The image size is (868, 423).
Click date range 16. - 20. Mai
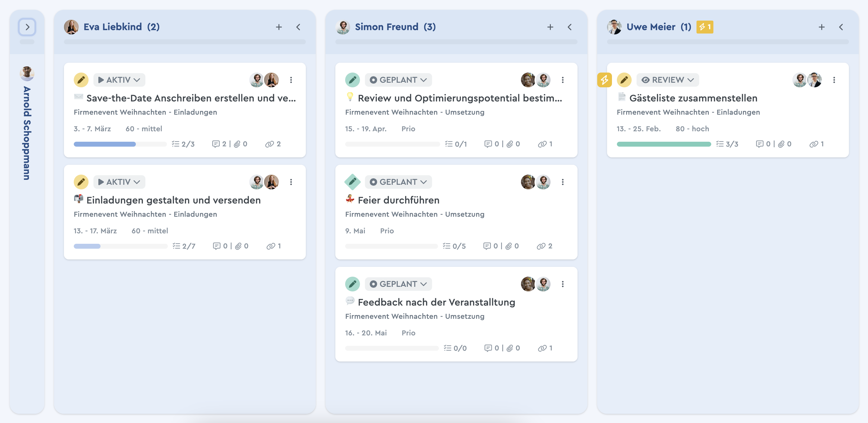366,333
